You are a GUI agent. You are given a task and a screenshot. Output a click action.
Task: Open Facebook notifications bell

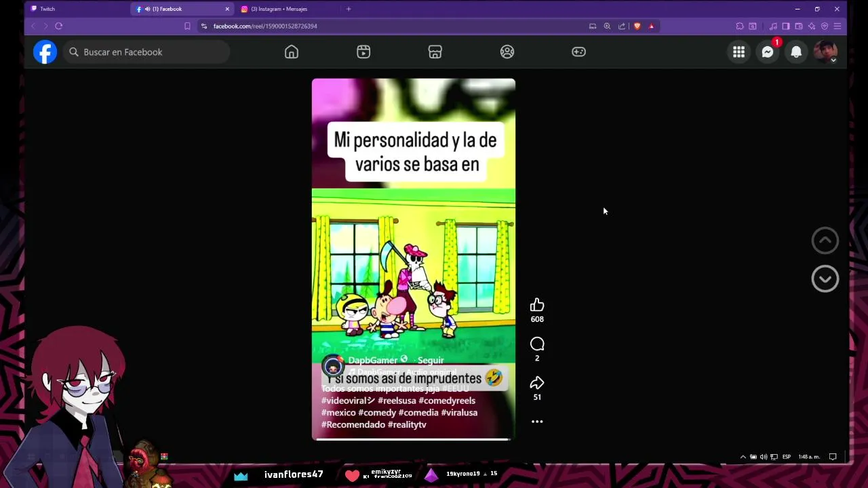coord(797,52)
